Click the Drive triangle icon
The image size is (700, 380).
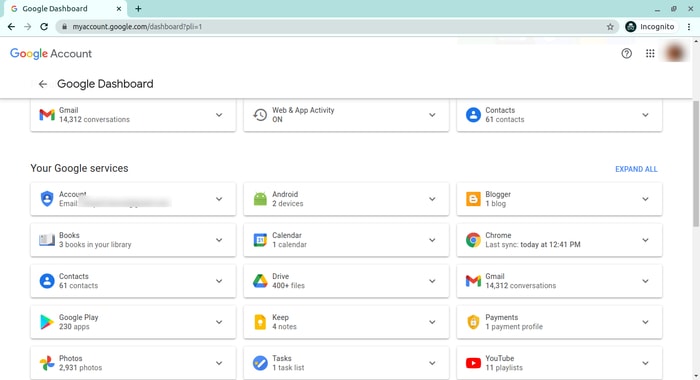pyautogui.click(x=260, y=281)
